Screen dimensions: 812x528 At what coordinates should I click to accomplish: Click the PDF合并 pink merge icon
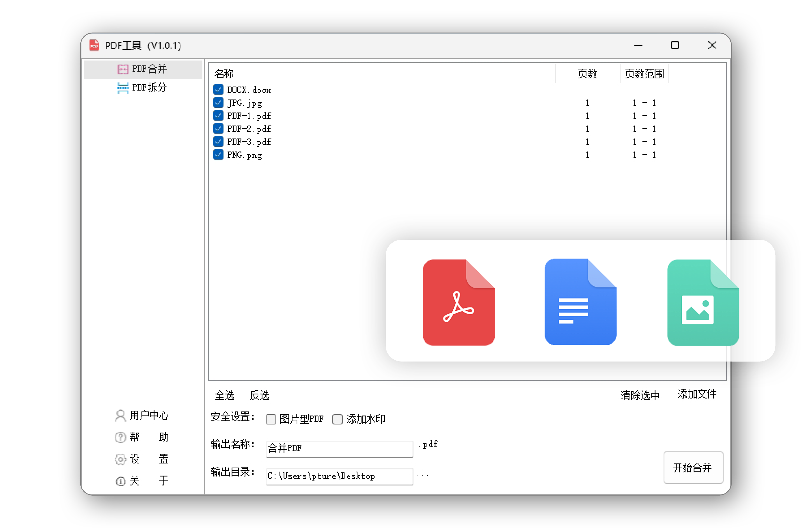(x=123, y=69)
